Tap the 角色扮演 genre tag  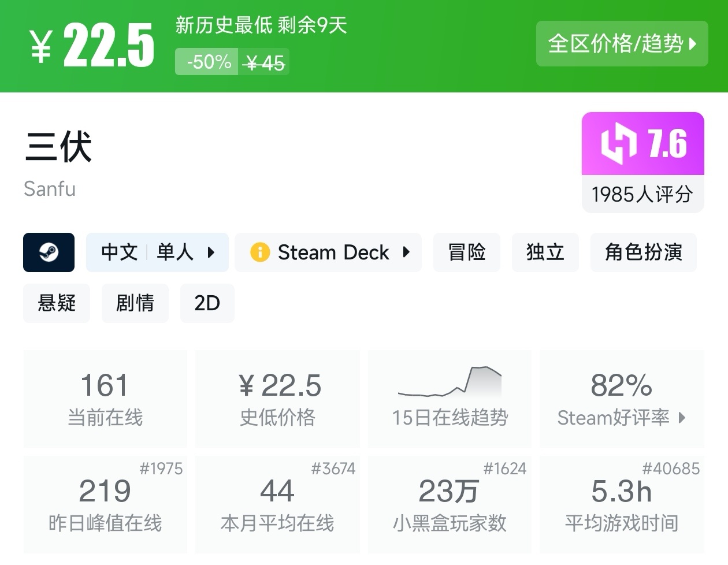pos(643,252)
